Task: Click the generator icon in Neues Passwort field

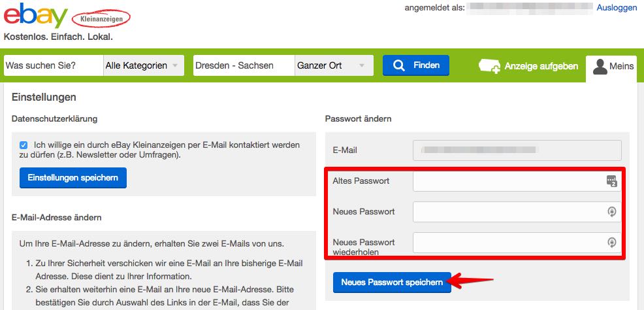Action: click(x=612, y=212)
